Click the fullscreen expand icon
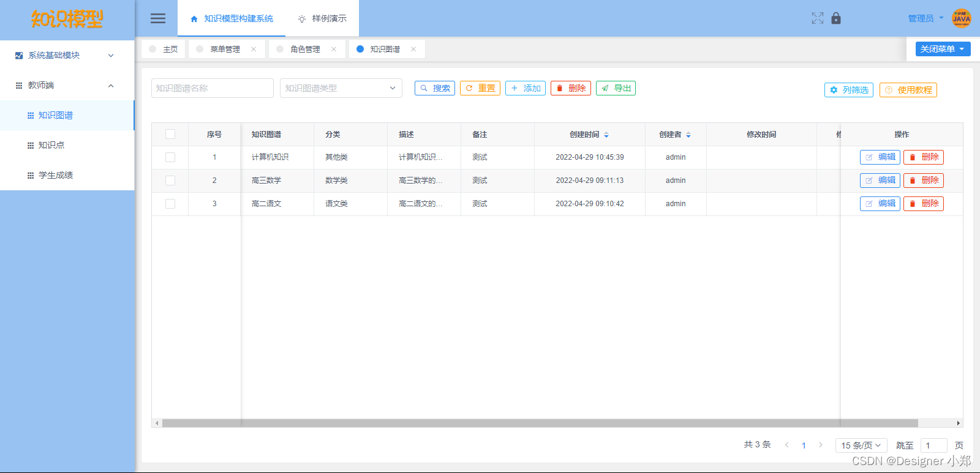This screenshot has height=473, width=980. (x=818, y=18)
